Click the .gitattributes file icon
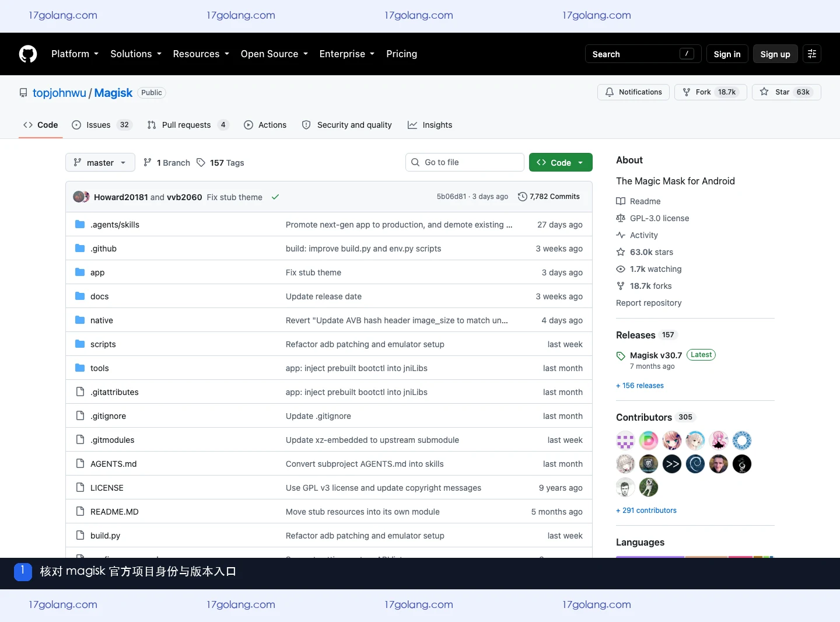840x622 pixels. [80, 392]
